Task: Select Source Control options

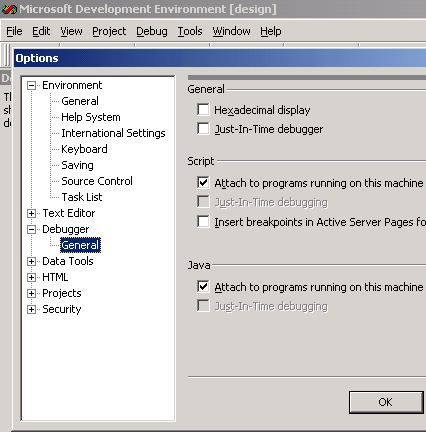Action: click(97, 181)
